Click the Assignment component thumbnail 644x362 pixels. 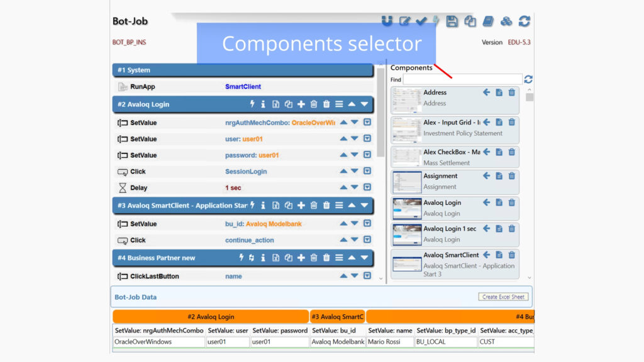coord(407,182)
